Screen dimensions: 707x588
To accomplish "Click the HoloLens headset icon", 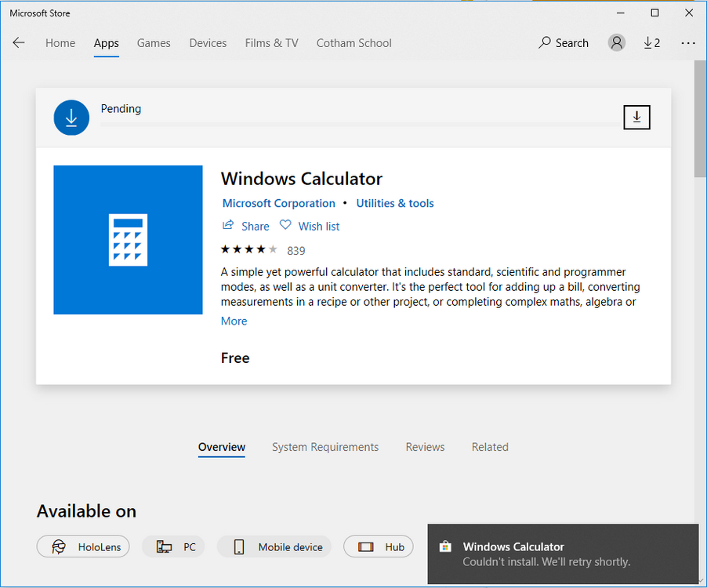I will (x=59, y=546).
